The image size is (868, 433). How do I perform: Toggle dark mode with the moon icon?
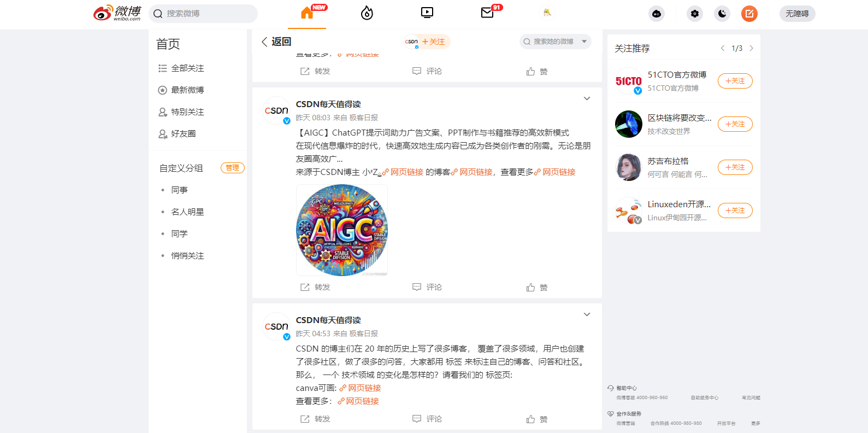tap(722, 14)
